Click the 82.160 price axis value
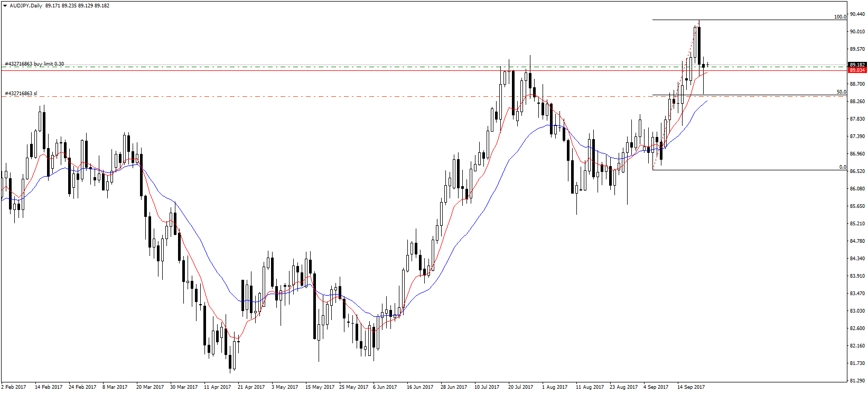The width and height of the screenshot is (868, 393). coord(857,346)
